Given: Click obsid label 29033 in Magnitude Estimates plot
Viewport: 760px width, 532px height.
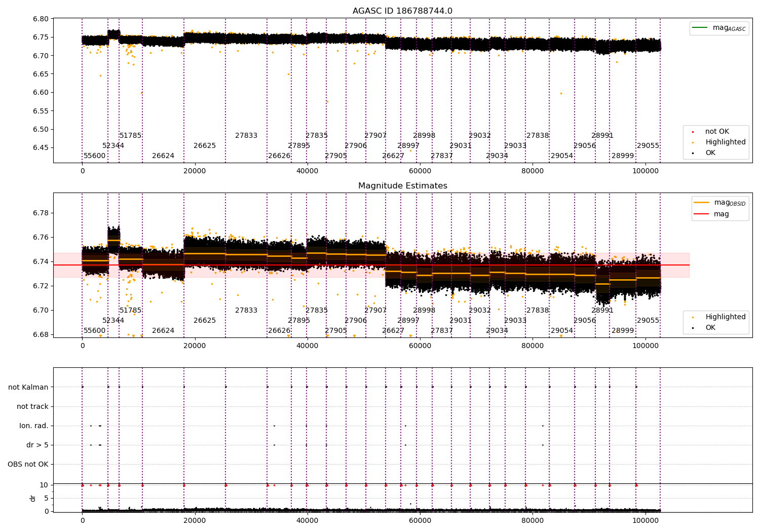Looking at the screenshot, I should [515, 320].
